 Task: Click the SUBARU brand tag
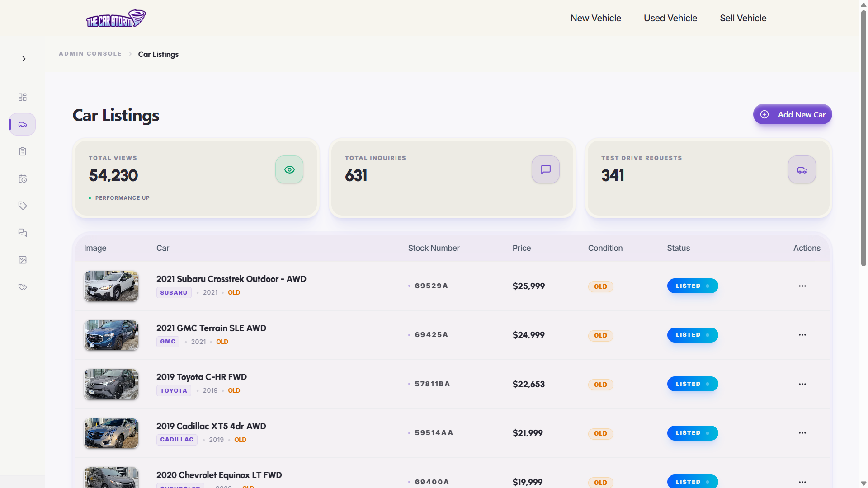coord(174,292)
